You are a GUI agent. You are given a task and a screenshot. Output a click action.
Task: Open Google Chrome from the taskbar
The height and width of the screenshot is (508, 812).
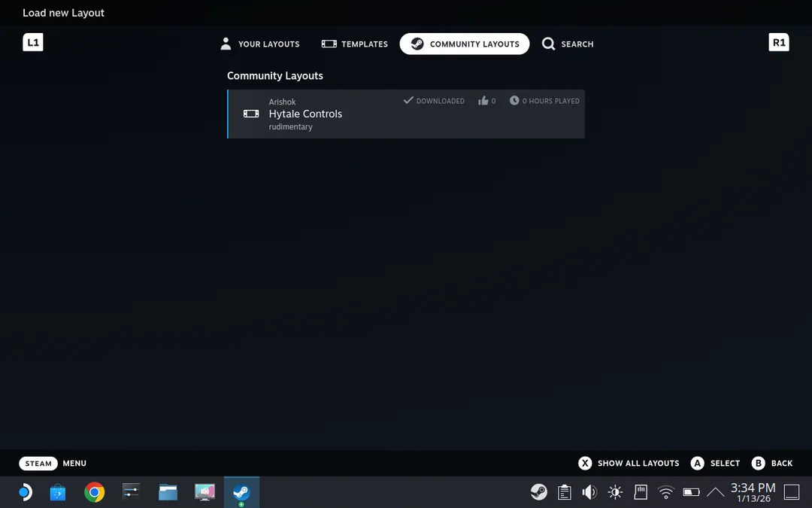point(95,492)
